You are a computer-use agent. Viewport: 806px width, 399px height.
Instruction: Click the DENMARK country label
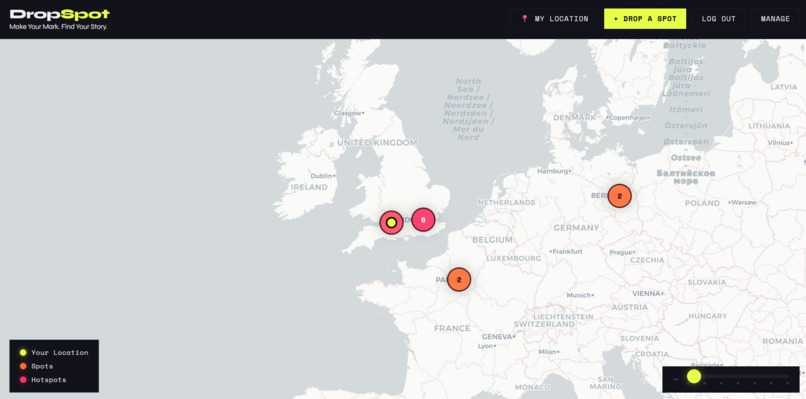click(x=575, y=118)
